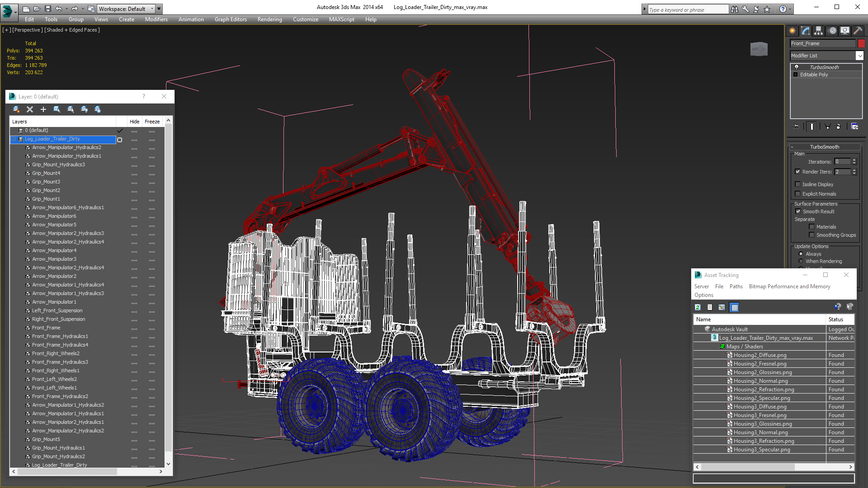
Task: Open the Hierarchy command panel tab
Action: pyautogui.click(x=818, y=31)
